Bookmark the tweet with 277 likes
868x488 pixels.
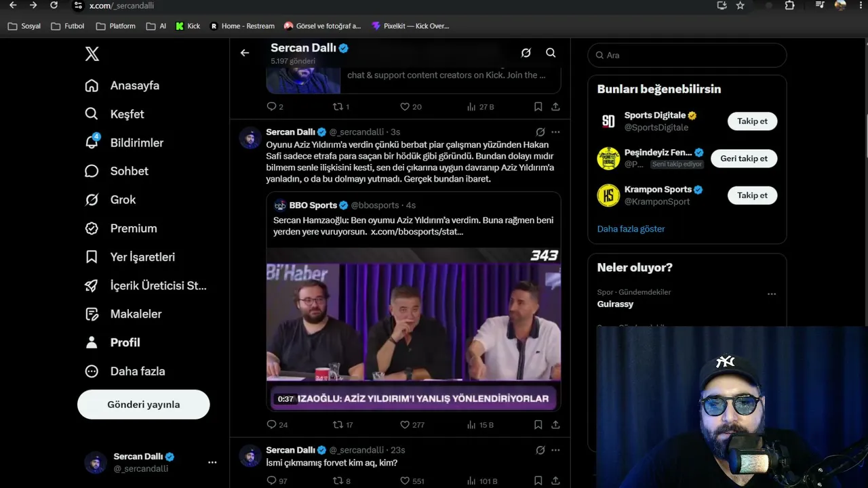coord(538,425)
